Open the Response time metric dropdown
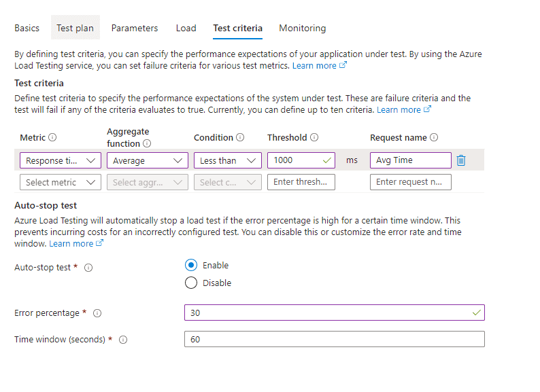 coord(61,160)
